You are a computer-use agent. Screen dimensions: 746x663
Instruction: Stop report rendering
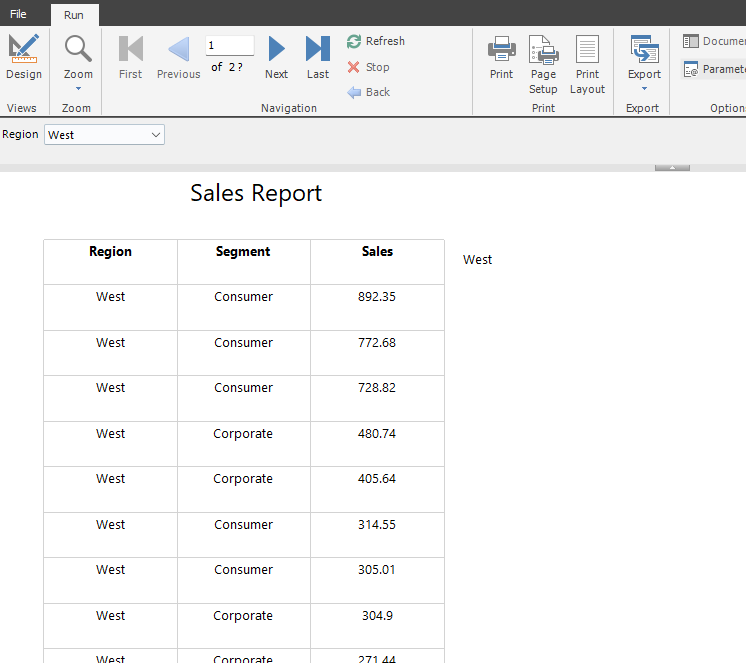tap(369, 67)
